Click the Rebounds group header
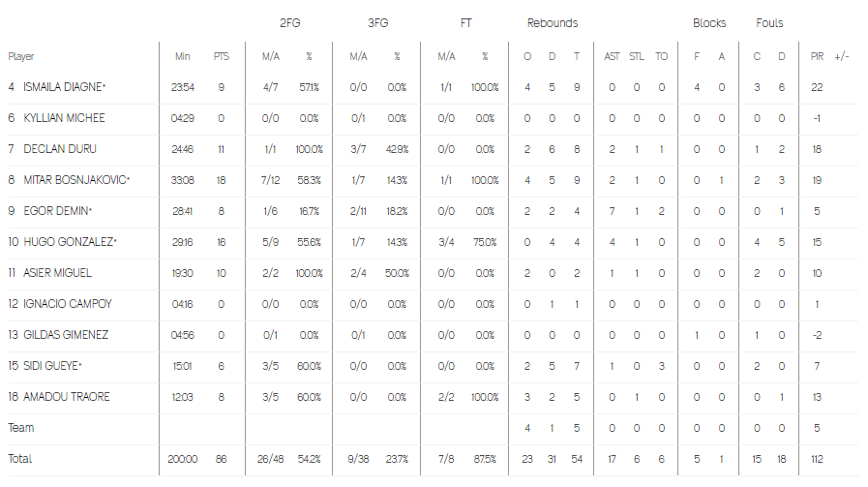 coord(553,23)
